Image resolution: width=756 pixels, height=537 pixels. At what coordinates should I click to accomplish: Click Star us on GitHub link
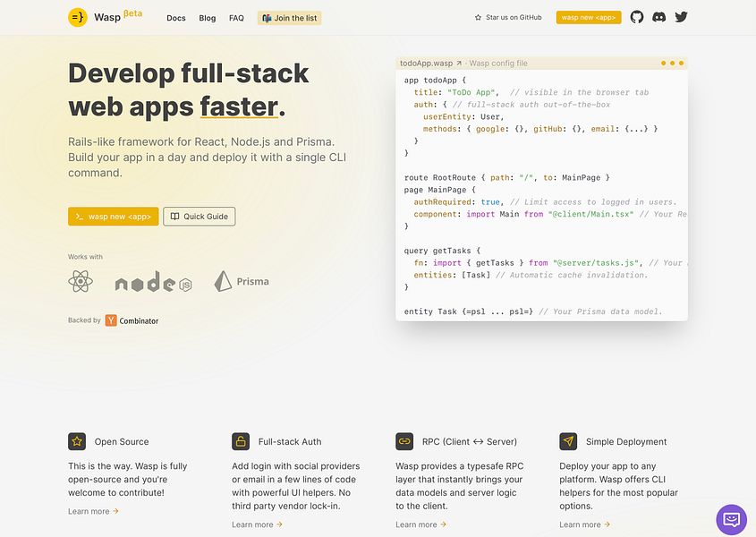(508, 17)
